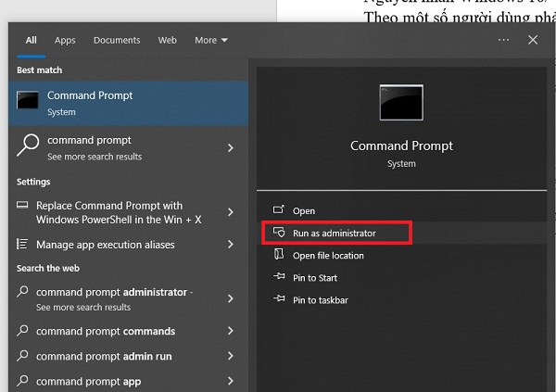Click the Open file location folder icon
Screen dimensions: 556x392
279,254
